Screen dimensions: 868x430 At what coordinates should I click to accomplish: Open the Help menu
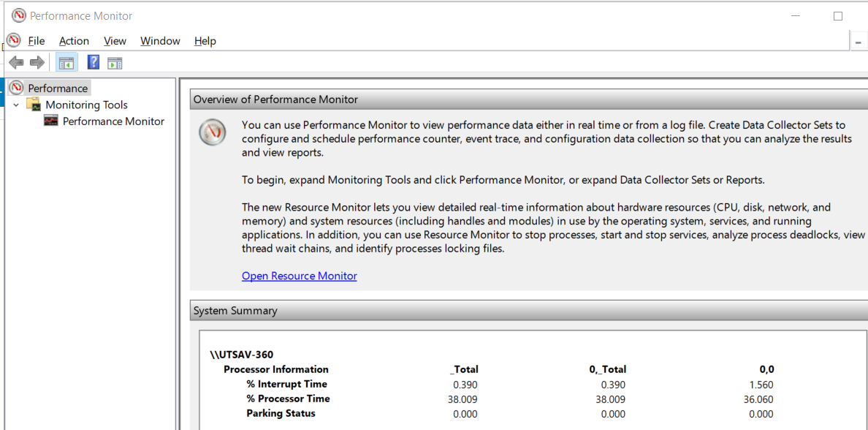pos(205,41)
